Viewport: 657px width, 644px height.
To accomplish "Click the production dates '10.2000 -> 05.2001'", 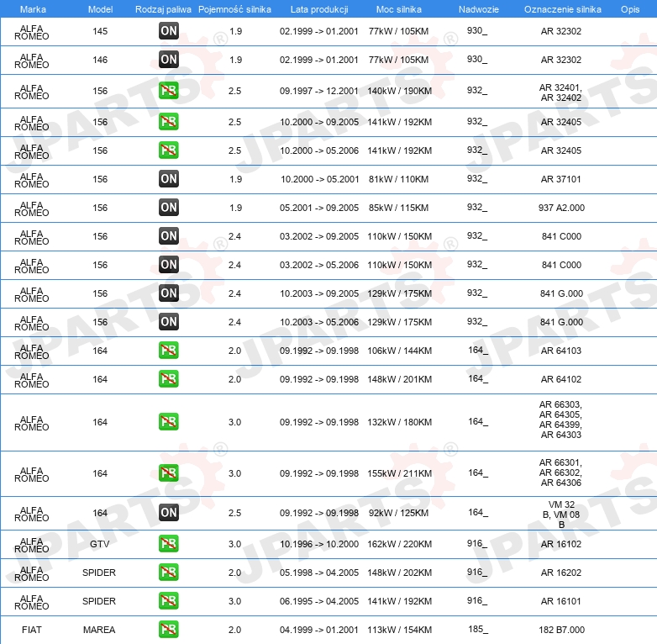I will tap(320, 179).
